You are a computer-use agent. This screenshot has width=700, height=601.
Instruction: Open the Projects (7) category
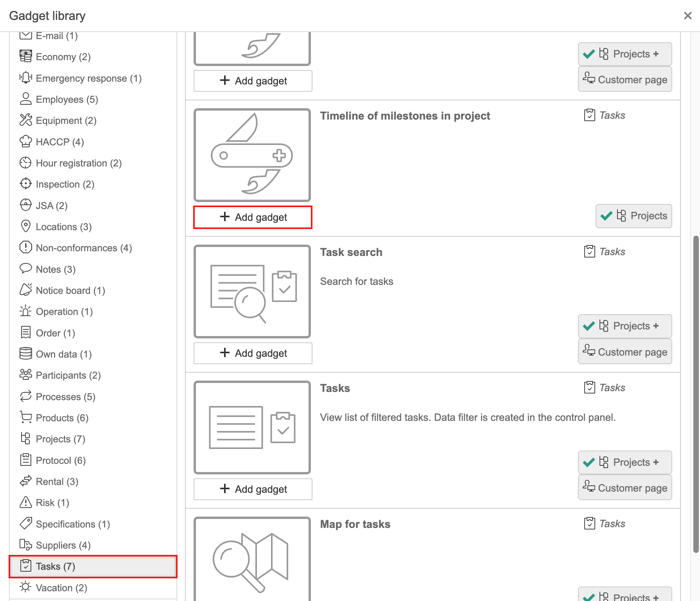click(60, 439)
